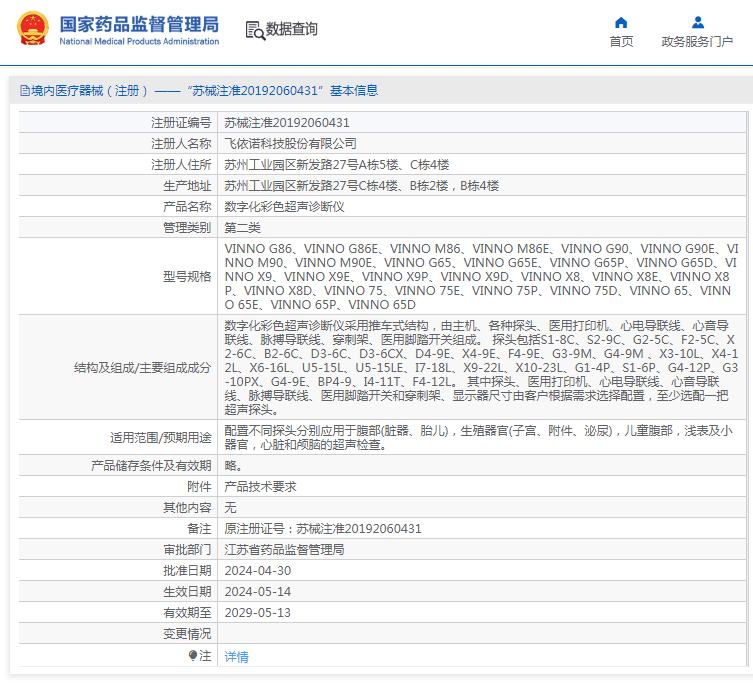The height and width of the screenshot is (683, 753).
Task: Click the 型号规格 label
Action: [x=187, y=277]
